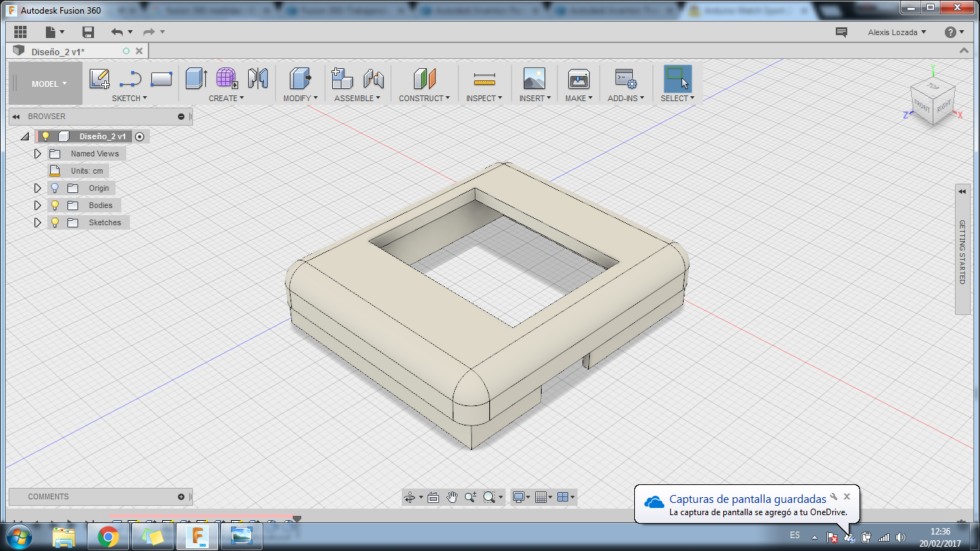Open the ADD-INS menu label
The height and width of the screenshot is (551, 980).
point(626,98)
